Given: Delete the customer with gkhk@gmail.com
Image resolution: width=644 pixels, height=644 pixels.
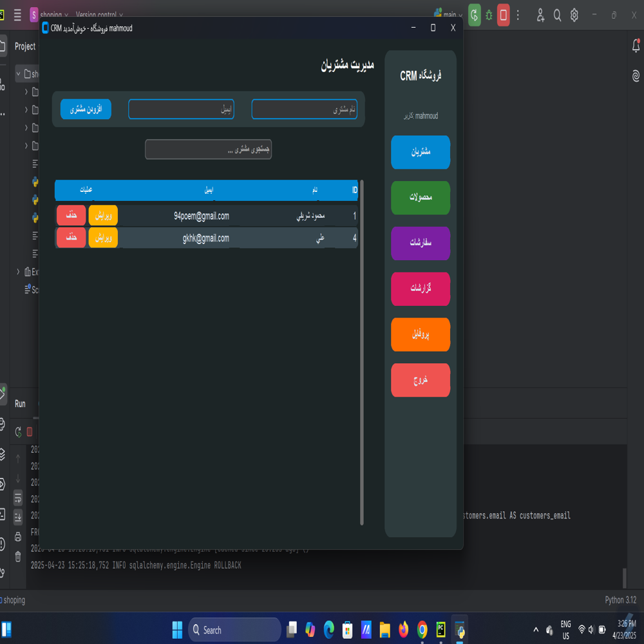Looking at the screenshot, I should point(71,238).
